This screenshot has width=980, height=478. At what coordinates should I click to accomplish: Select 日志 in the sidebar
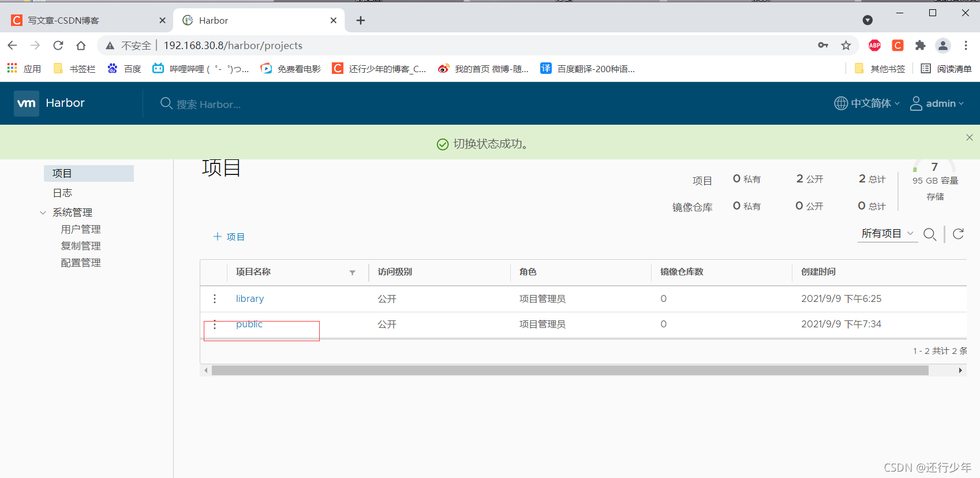point(62,193)
